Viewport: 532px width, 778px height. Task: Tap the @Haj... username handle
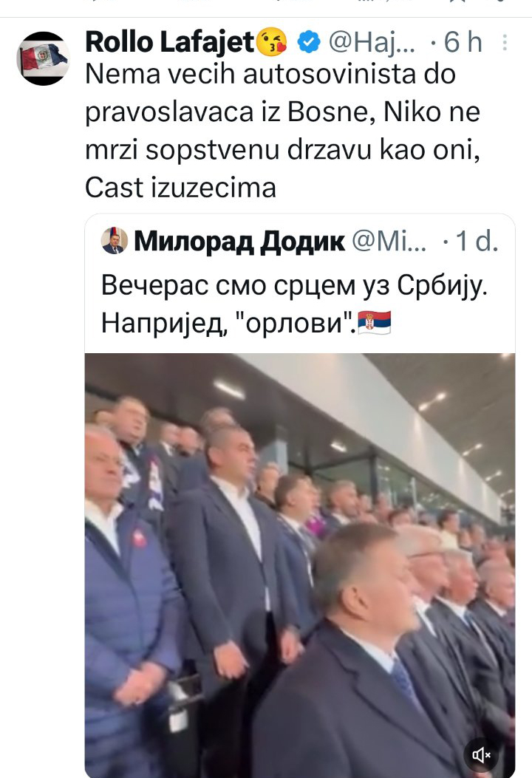pos(372,42)
